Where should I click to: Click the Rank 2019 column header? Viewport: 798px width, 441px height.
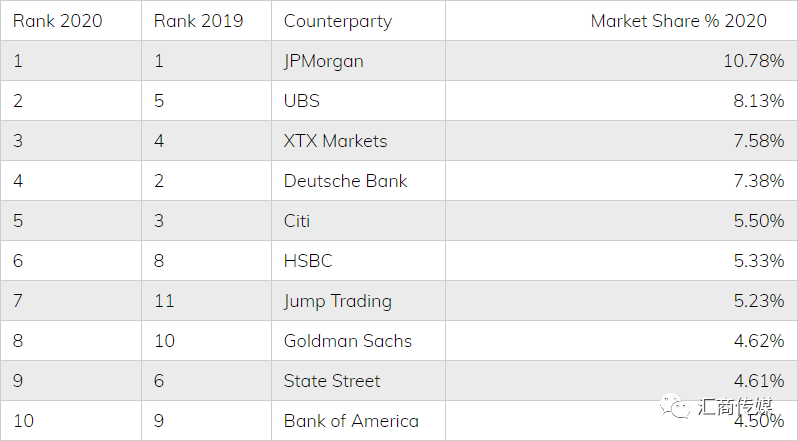click(198, 21)
